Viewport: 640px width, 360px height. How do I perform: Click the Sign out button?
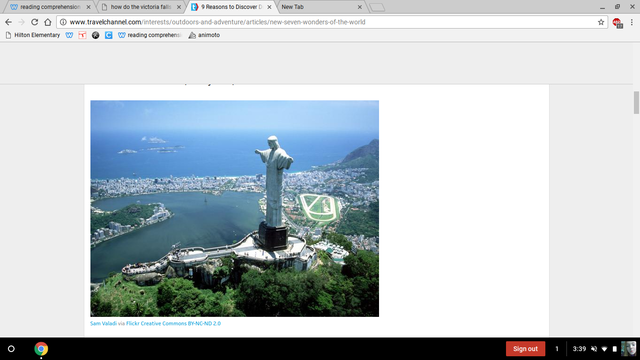coord(525,349)
